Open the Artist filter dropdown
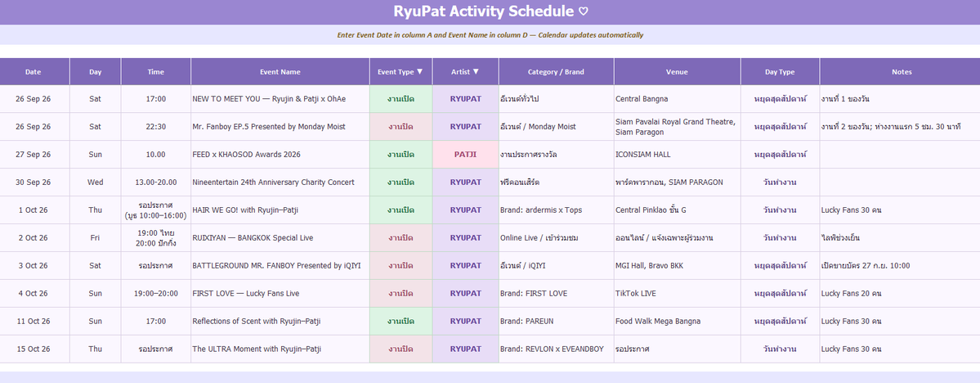 point(476,72)
